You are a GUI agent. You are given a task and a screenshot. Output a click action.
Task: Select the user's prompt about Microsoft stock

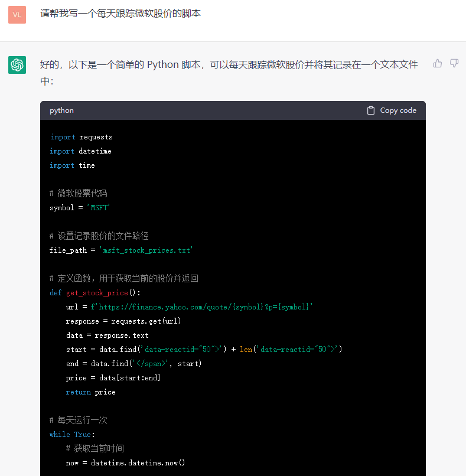[120, 13]
